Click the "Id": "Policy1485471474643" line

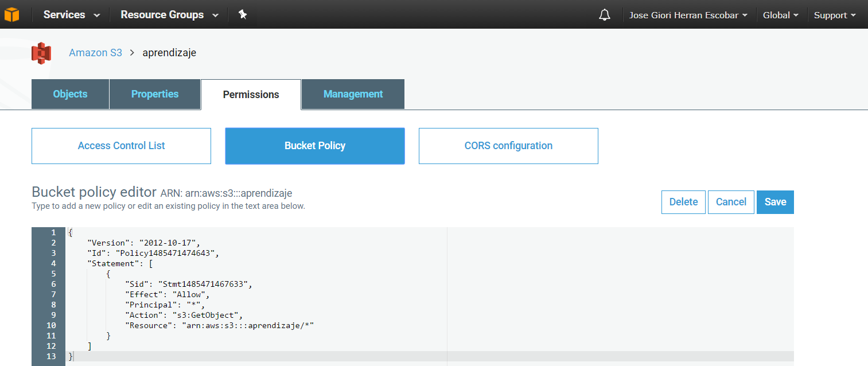[153, 253]
